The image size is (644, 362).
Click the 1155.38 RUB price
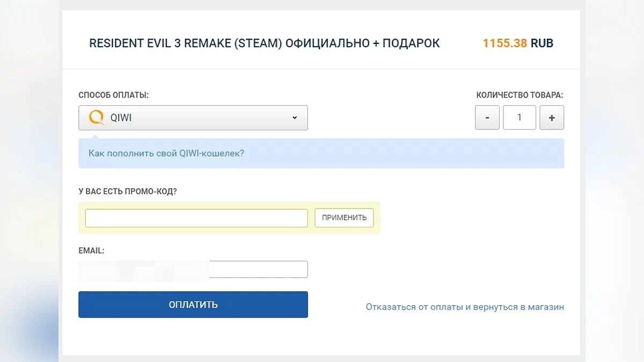(x=518, y=43)
